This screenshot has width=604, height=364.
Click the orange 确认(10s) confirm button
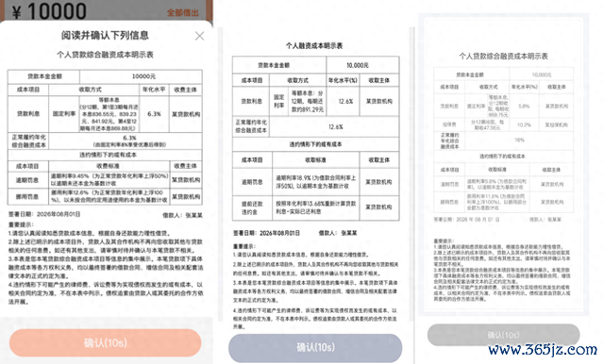tap(105, 342)
